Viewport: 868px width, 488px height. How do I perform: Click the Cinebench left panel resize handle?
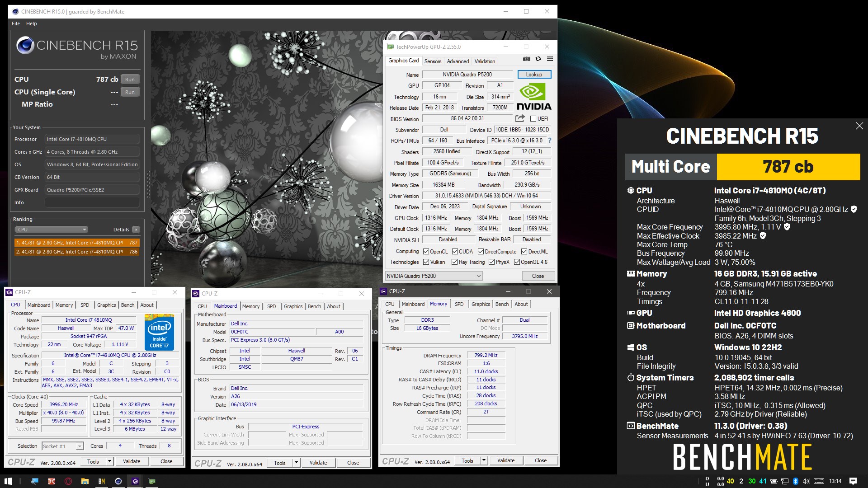point(148,184)
